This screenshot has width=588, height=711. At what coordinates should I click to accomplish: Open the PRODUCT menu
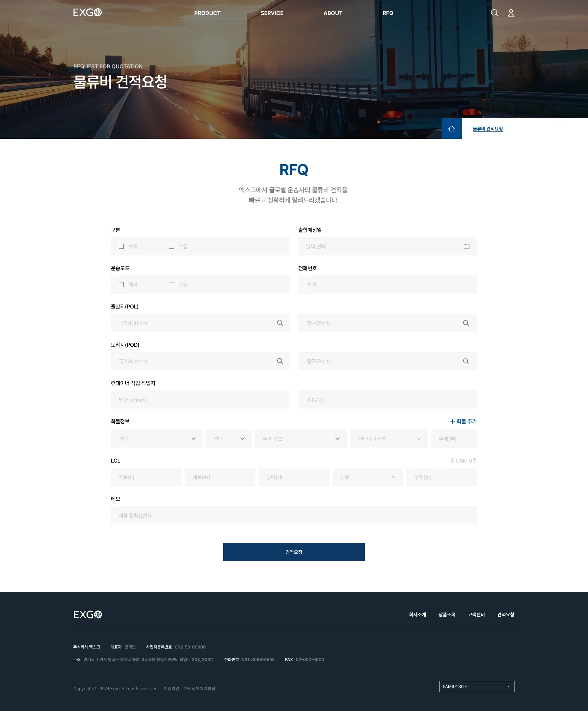207,13
